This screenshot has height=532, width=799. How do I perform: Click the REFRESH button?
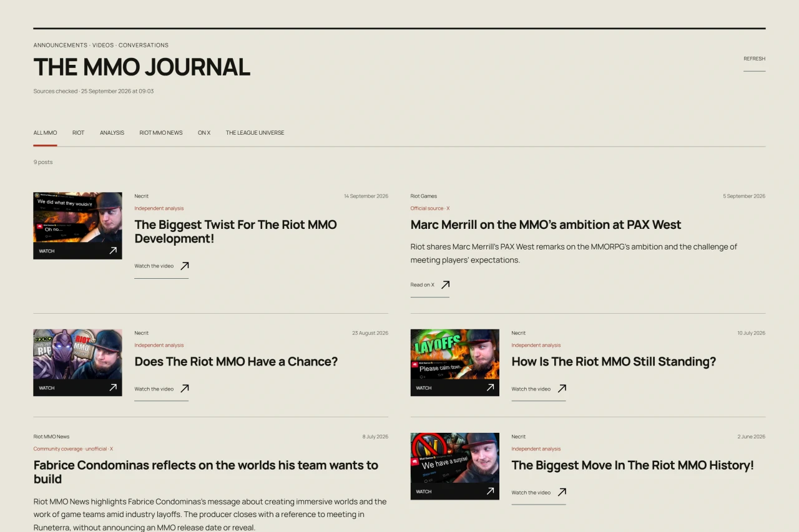coord(754,59)
